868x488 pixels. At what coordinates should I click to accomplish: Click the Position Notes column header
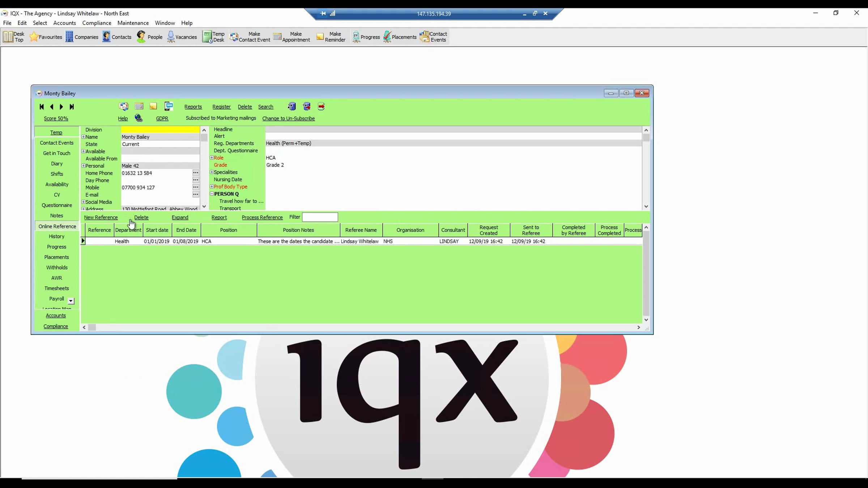pyautogui.click(x=298, y=230)
